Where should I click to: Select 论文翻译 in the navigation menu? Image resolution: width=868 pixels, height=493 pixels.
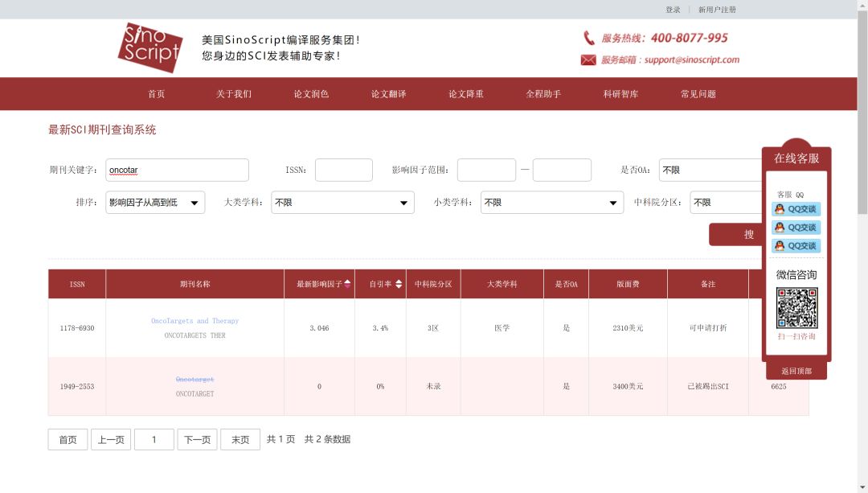click(387, 93)
